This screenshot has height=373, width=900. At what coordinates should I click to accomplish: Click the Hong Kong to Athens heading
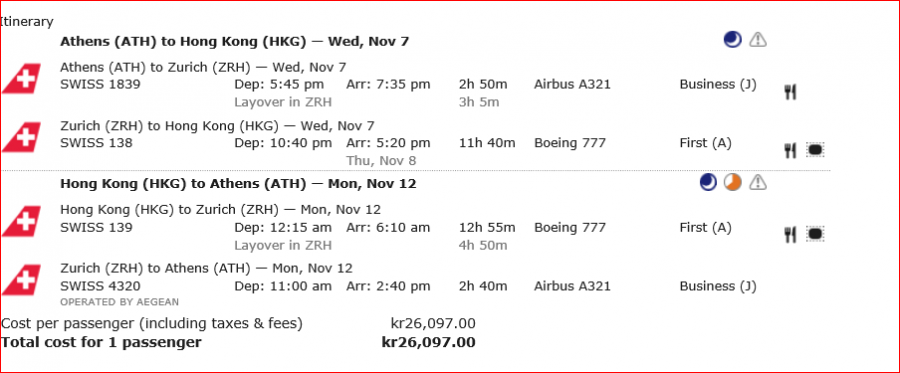[238, 184]
